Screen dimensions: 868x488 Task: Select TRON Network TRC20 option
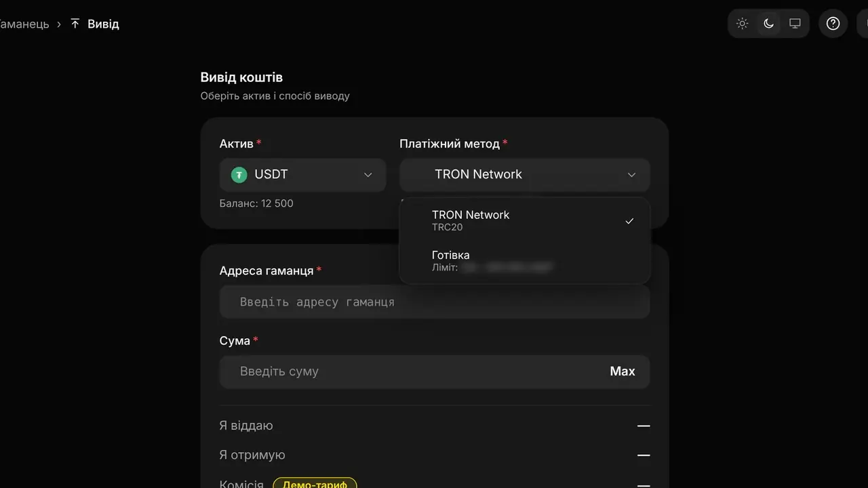(525, 221)
